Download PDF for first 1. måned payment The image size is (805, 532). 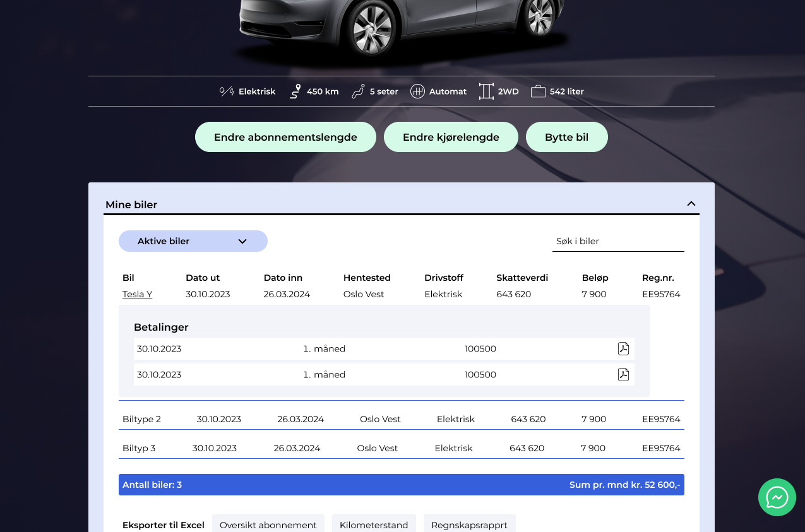point(623,348)
